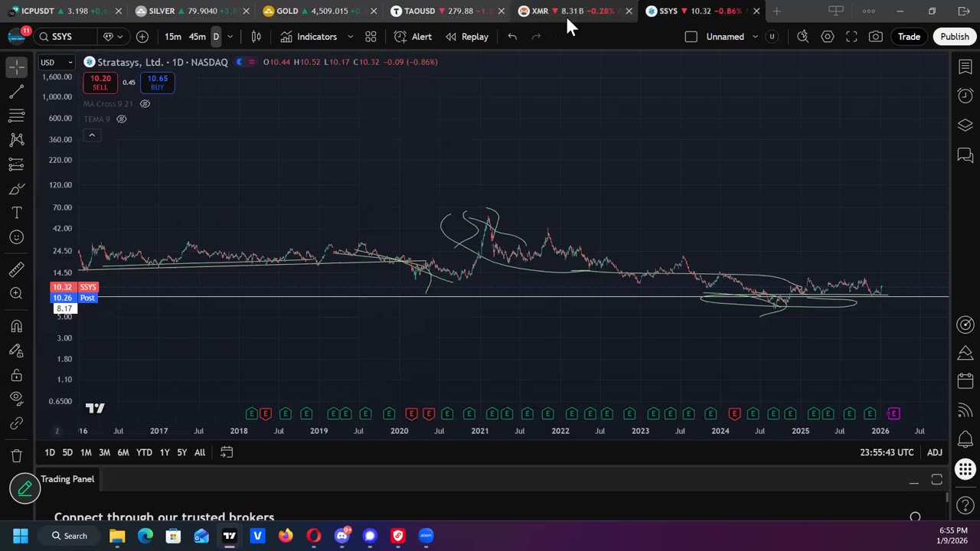
Task: Open the forecasting and measurement tools
Action: tap(16, 165)
